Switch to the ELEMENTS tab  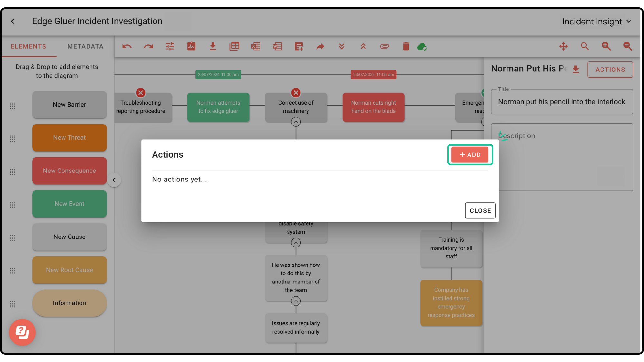coord(29,46)
